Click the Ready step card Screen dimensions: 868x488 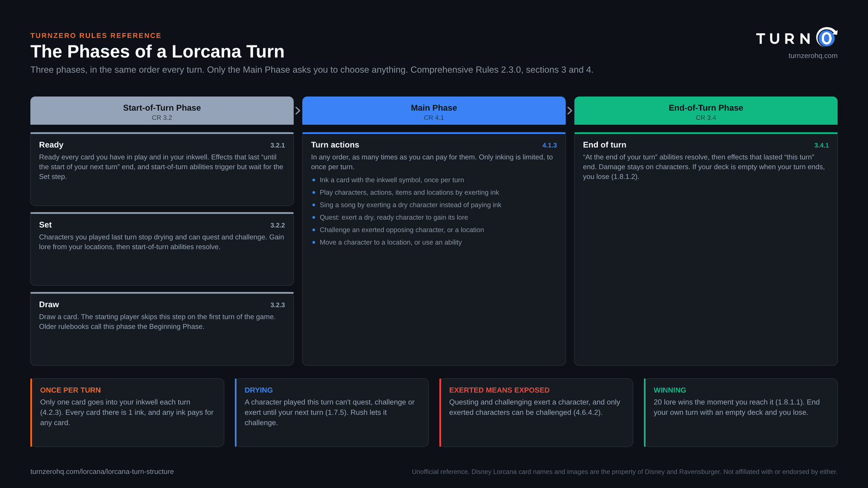[x=162, y=169]
